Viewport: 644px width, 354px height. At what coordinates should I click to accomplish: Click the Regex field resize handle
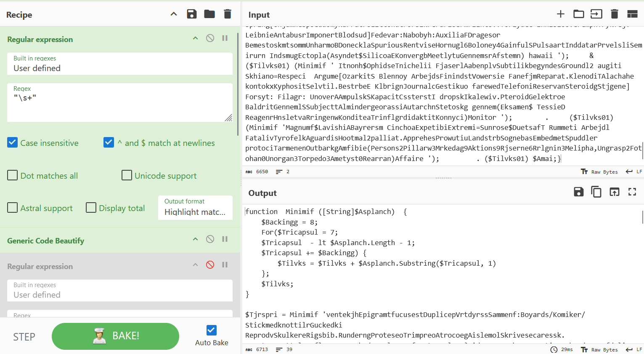coord(228,118)
